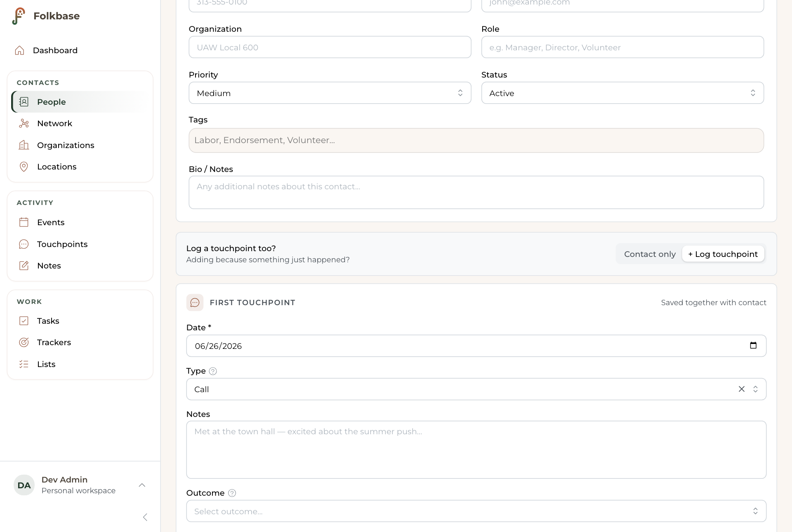Open the Tasks section
Viewport: 792px width, 532px height.
click(x=80, y=321)
